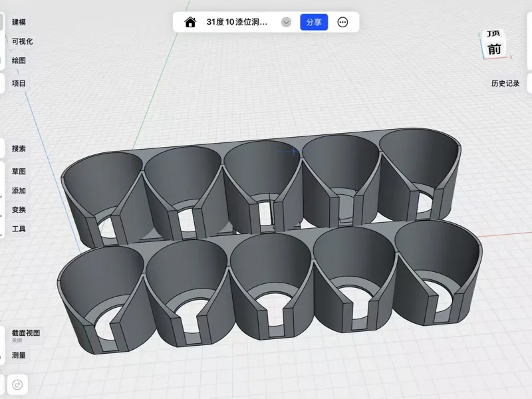This screenshot has height=399, width=532.
Task: Open the 项目 items panel
Action: (x=19, y=84)
